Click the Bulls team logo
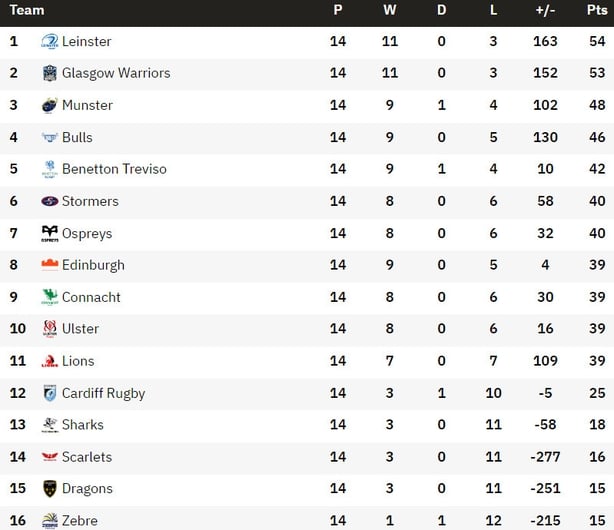 49,137
